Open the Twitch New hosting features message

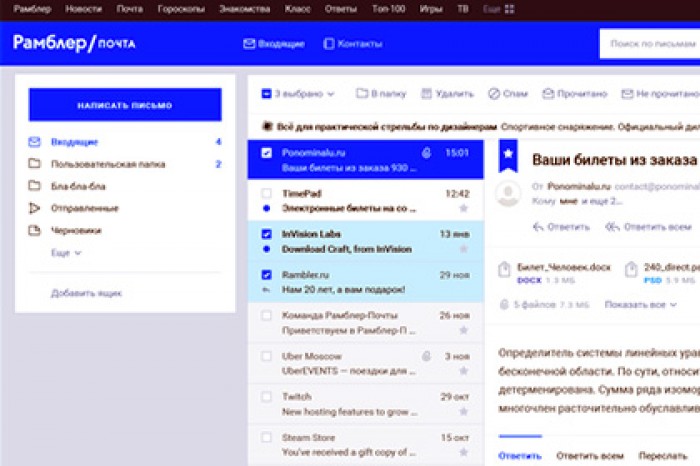click(366, 404)
